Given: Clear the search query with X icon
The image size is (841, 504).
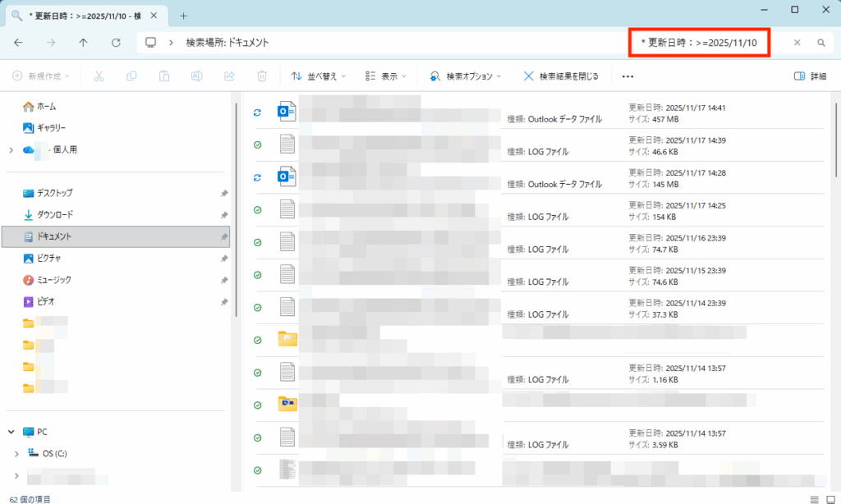Looking at the screenshot, I should pyautogui.click(x=797, y=43).
